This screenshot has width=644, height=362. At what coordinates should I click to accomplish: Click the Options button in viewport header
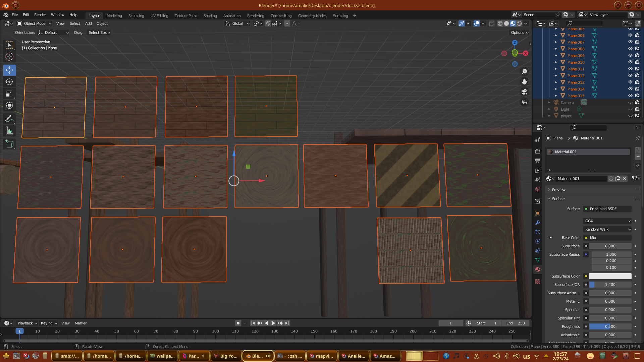(x=520, y=33)
